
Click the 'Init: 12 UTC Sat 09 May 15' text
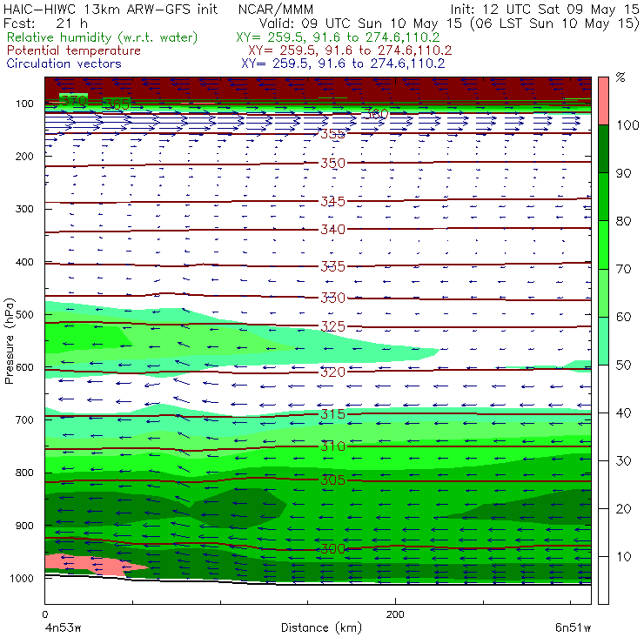[x=545, y=9]
